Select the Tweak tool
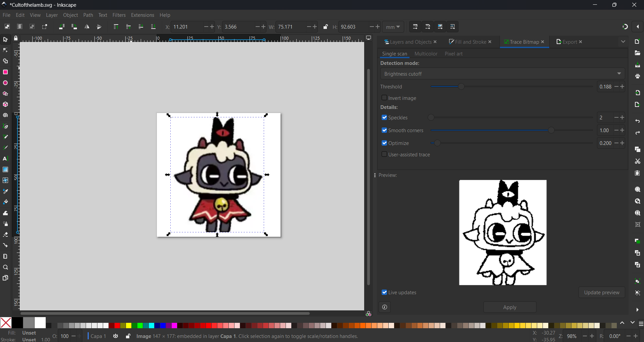The height and width of the screenshot is (342, 644). 5,213
